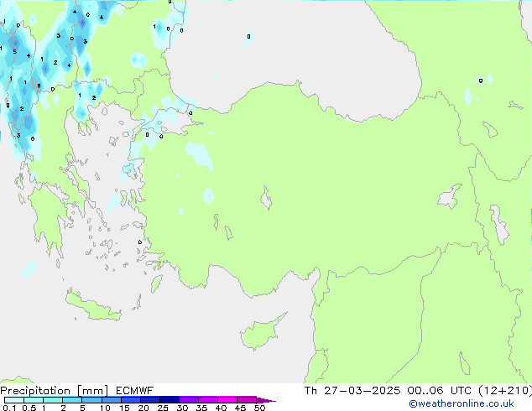This screenshot has height=411, width=532.
Task: Click the 2–5 mm legend swatch
Action: [x=72, y=400]
